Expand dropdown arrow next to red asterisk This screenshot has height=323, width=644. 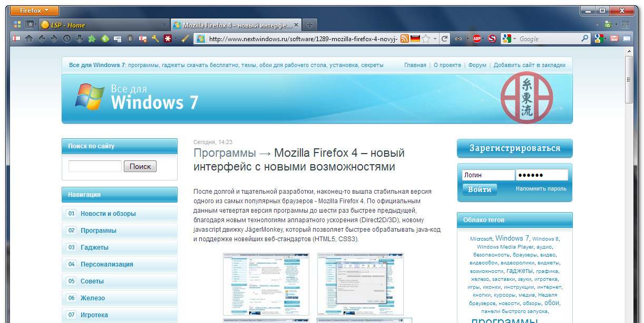tap(175, 39)
